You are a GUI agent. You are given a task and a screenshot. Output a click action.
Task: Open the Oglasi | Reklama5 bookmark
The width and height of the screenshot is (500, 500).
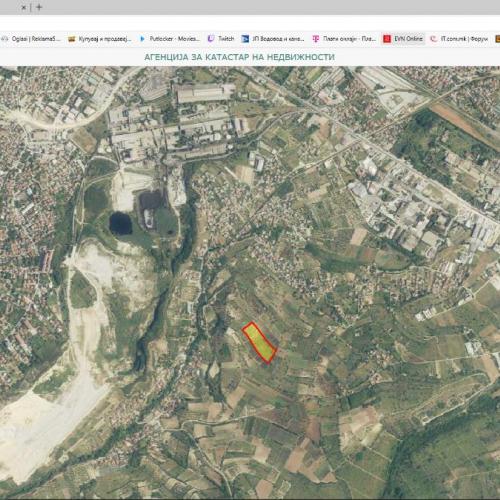[31, 39]
